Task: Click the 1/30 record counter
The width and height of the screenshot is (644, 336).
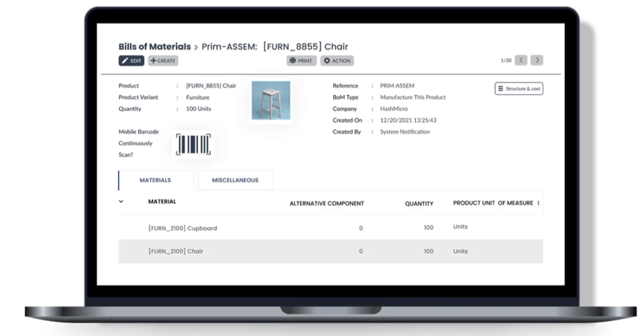Action: pyautogui.click(x=506, y=60)
